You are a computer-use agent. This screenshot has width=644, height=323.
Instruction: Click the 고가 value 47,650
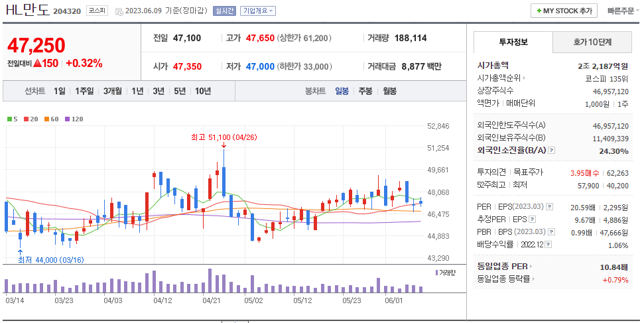pyautogui.click(x=260, y=38)
